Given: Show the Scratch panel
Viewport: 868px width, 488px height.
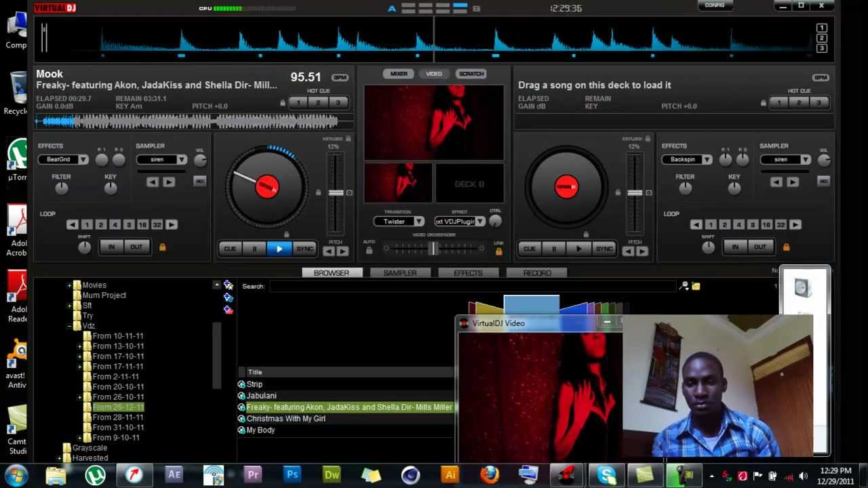Looking at the screenshot, I should (471, 74).
